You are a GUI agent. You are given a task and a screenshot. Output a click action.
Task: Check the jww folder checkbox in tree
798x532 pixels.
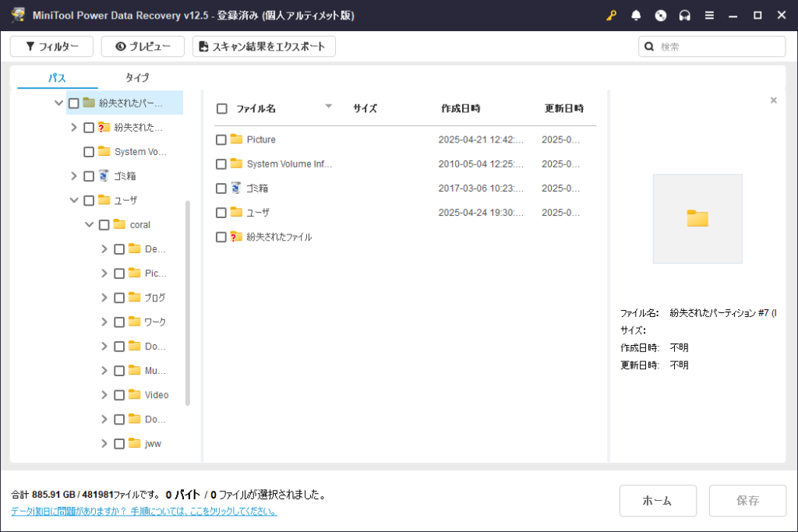coord(119,443)
